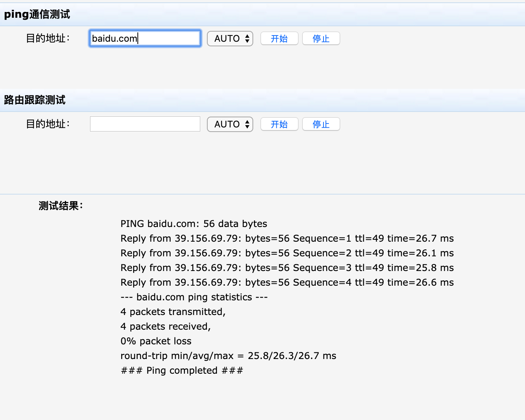Click '### Ping completed ###' line

coord(182,371)
